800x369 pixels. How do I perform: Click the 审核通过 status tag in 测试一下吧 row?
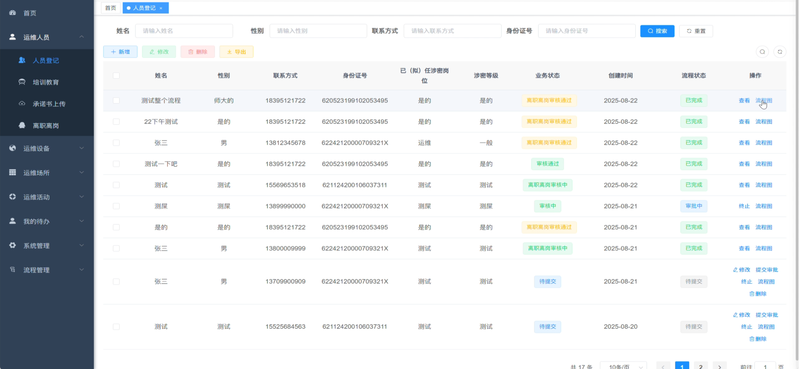click(x=547, y=164)
